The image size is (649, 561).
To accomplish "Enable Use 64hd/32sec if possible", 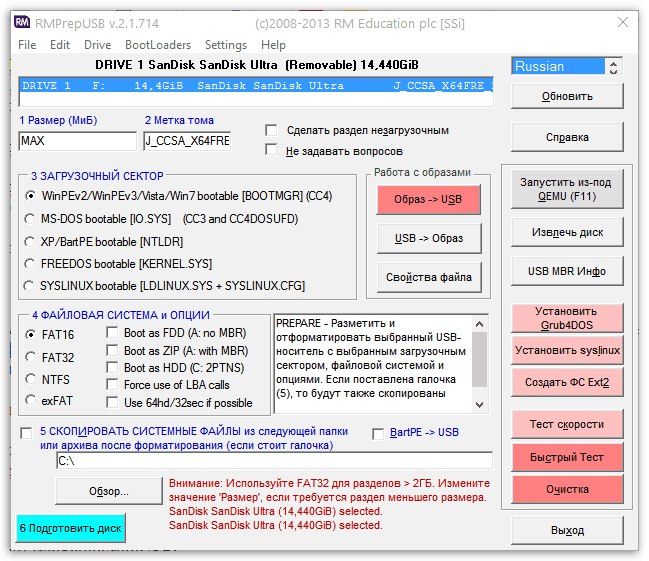I will (x=112, y=402).
